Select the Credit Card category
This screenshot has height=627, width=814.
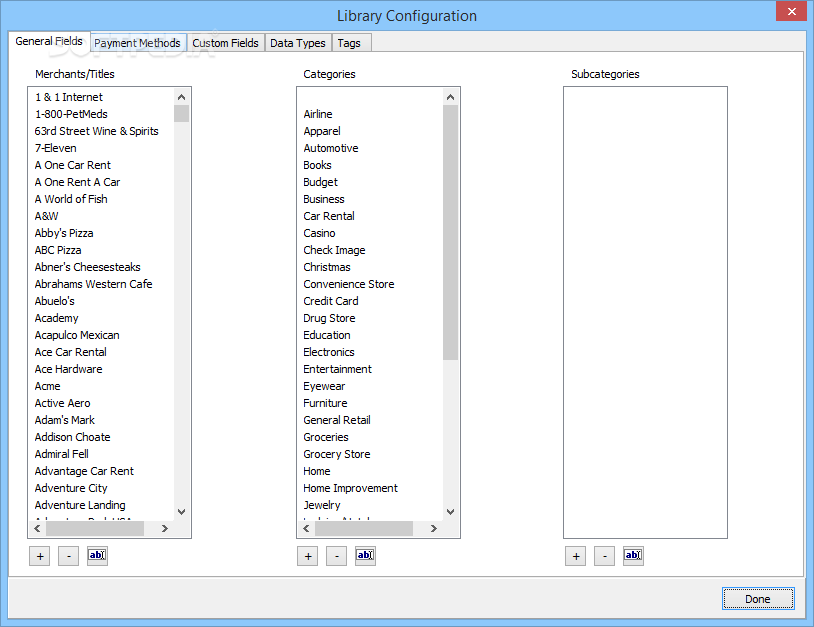click(331, 301)
